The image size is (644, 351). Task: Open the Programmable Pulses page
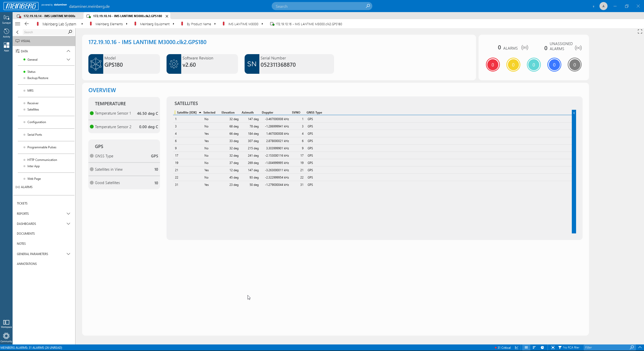pos(42,147)
